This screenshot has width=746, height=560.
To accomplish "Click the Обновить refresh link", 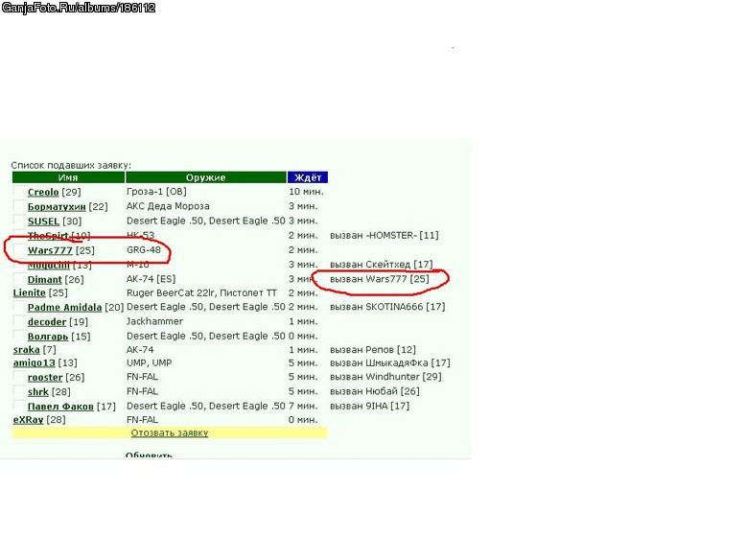I will pos(149,455).
